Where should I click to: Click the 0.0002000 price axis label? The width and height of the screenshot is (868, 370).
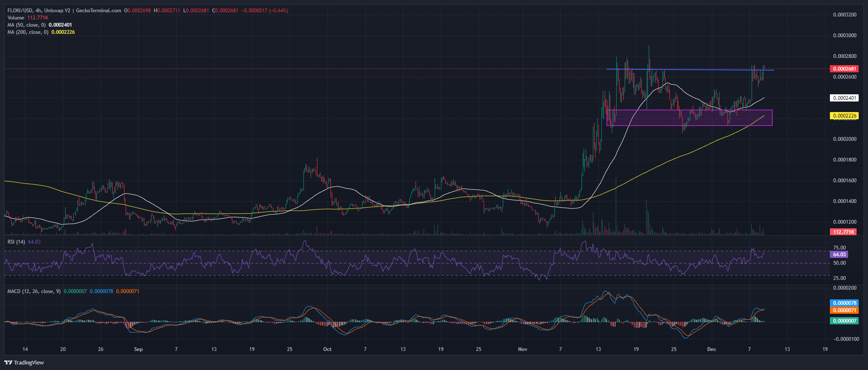click(845, 139)
